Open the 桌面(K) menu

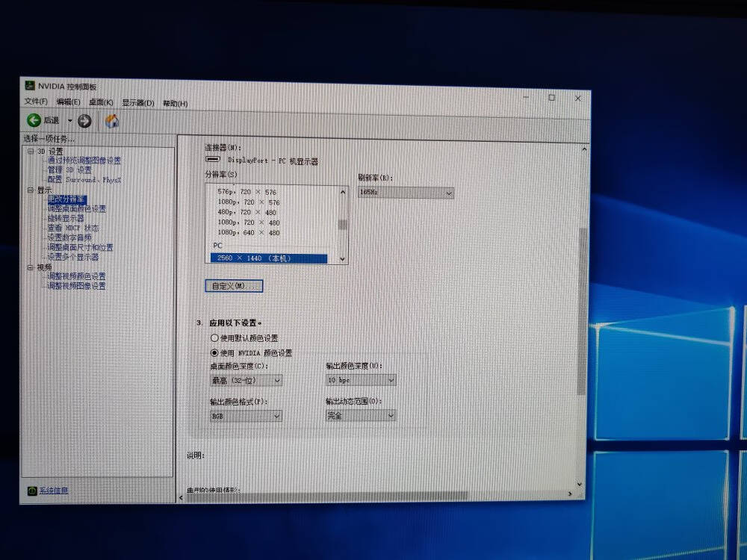pyautogui.click(x=101, y=102)
